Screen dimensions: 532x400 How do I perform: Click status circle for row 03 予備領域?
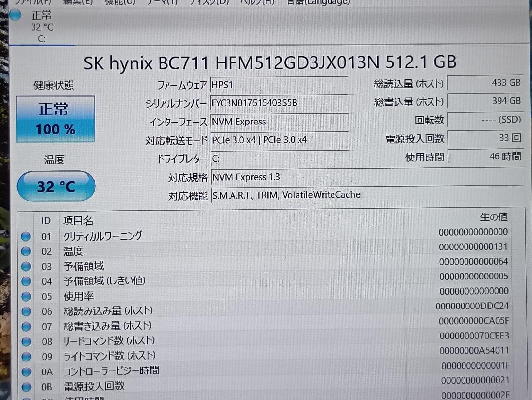click(x=26, y=266)
